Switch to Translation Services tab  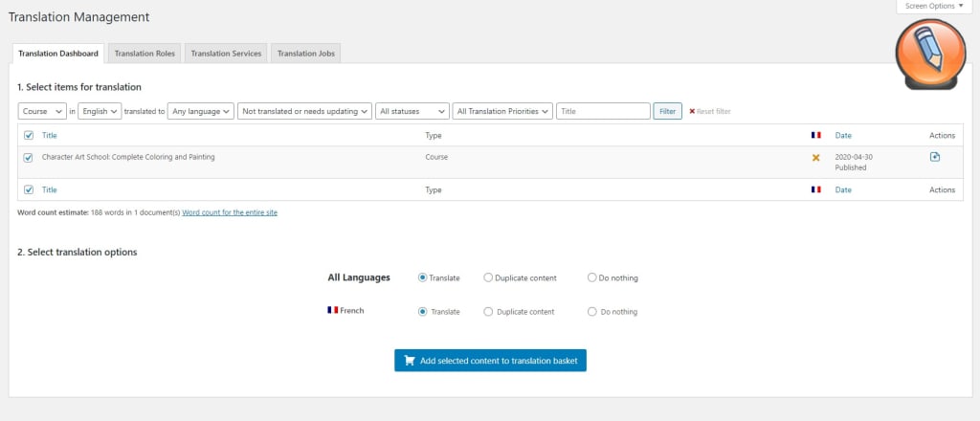click(226, 53)
